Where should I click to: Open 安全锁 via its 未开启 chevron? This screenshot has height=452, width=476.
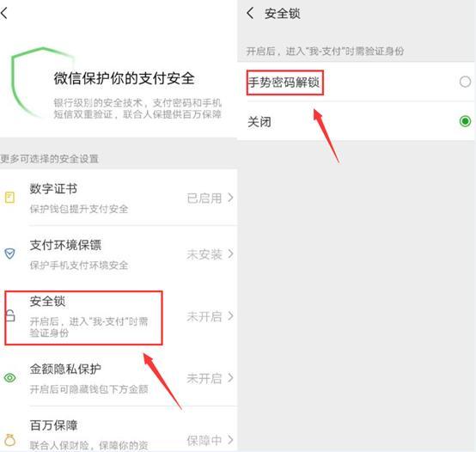[230, 316]
